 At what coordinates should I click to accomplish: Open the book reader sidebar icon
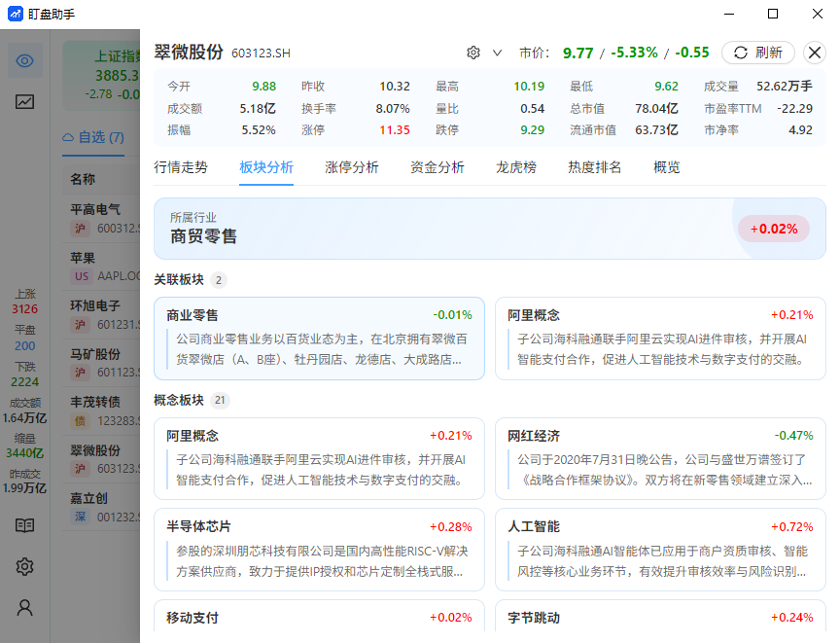click(24, 525)
